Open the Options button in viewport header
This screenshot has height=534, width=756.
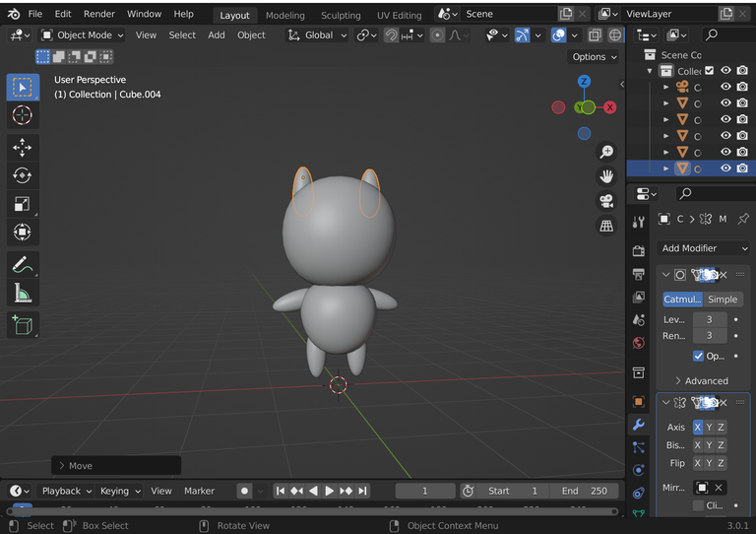pyautogui.click(x=594, y=56)
